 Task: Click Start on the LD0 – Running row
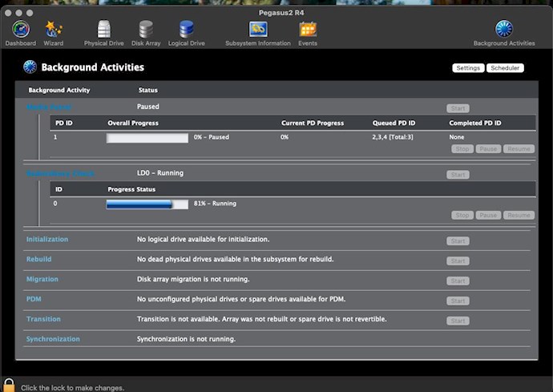point(458,175)
